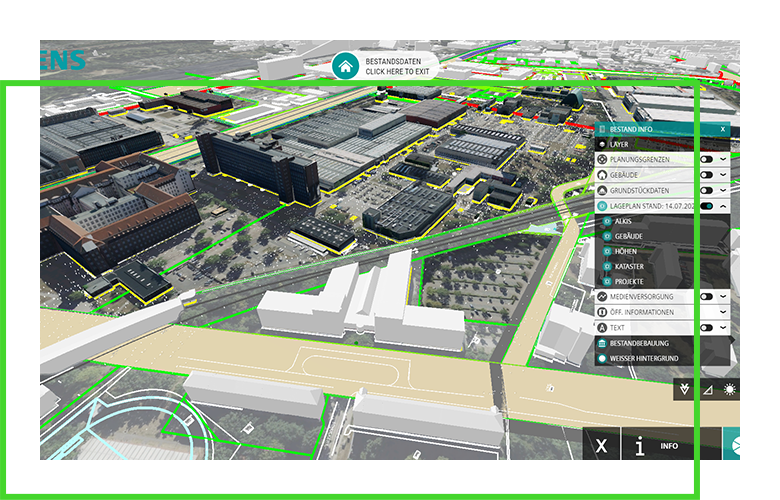Click the Bestandbebauung building icon
The width and height of the screenshot is (780, 500).
tap(602, 343)
